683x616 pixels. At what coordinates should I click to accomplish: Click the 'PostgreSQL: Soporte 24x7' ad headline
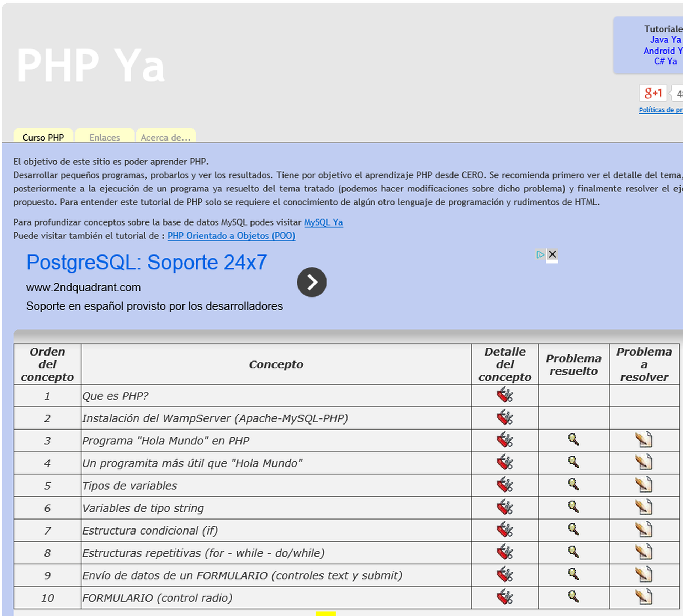(147, 263)
